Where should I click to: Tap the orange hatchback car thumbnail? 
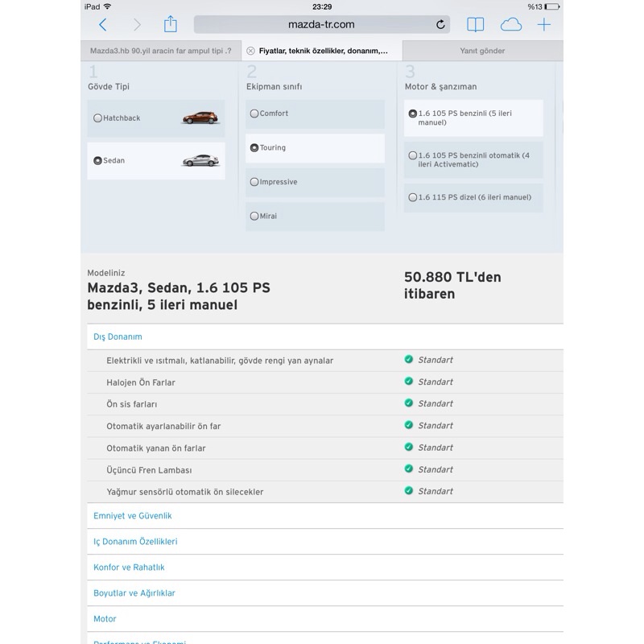click(x=200, y=118)
